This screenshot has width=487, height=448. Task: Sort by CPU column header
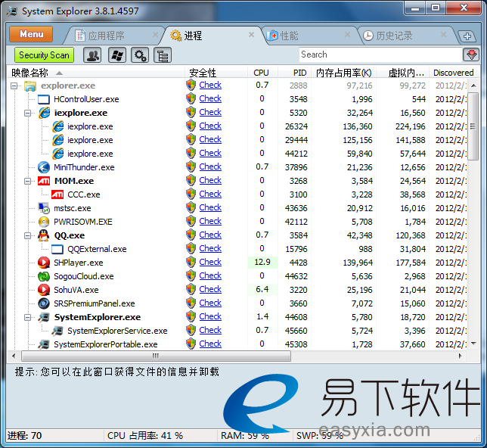[261, 73]
